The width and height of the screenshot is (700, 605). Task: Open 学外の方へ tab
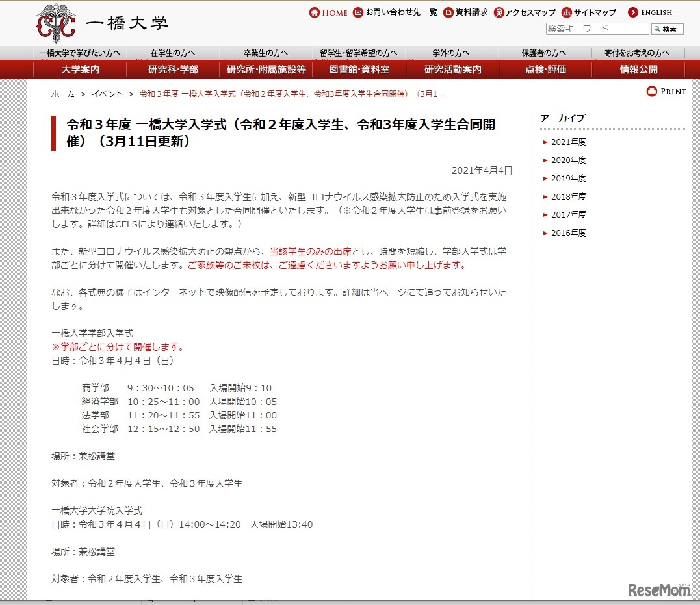point(451,53)
